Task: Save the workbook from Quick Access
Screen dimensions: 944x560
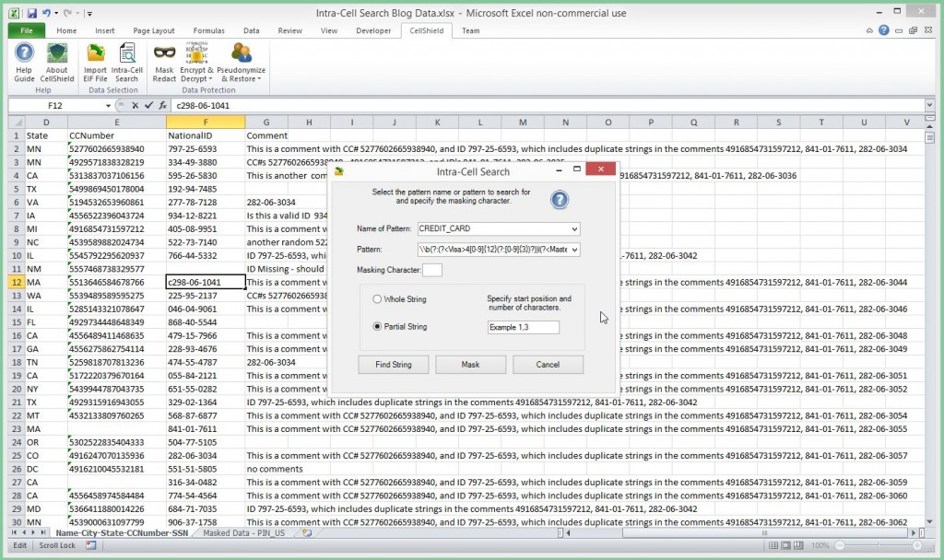Action: (x=32, y=13)
